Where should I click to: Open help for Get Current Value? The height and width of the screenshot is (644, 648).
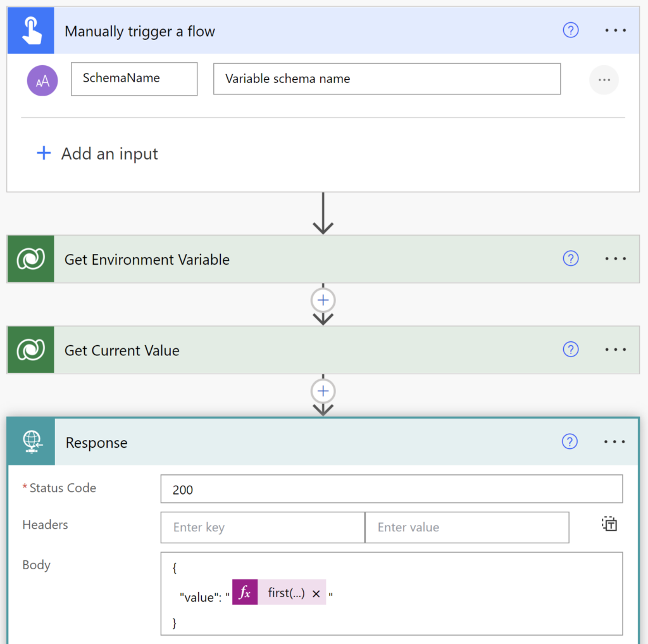(570, 350)
